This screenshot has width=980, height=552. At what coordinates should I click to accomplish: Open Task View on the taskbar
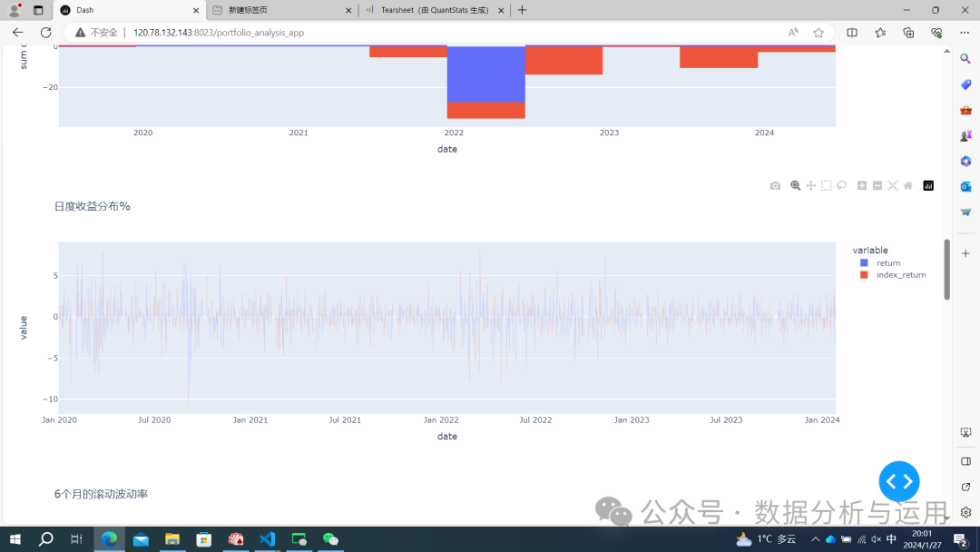[x=76, y=539]
